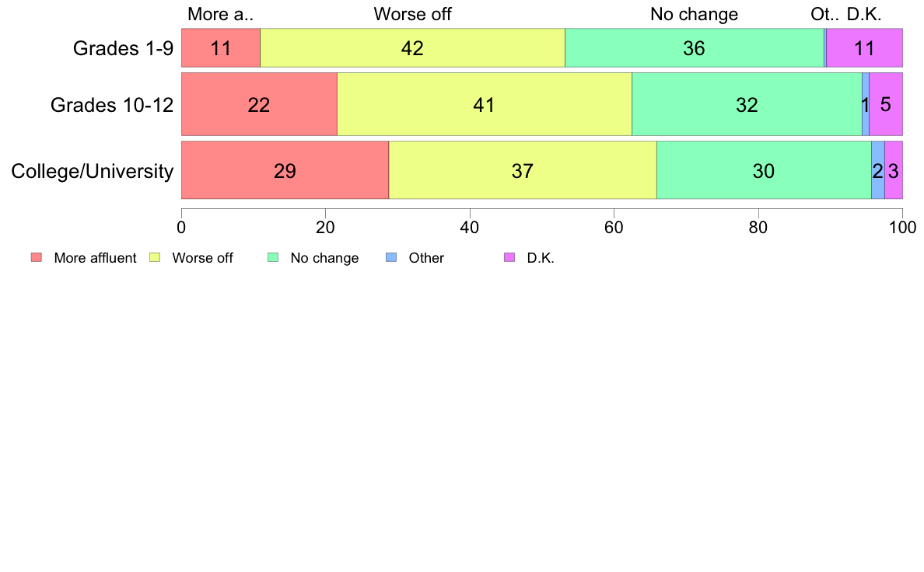The height and width of the screenshot is (572, 924).
Task: Select Grades 1-9 No change segment 36
Action: (695, 47)
